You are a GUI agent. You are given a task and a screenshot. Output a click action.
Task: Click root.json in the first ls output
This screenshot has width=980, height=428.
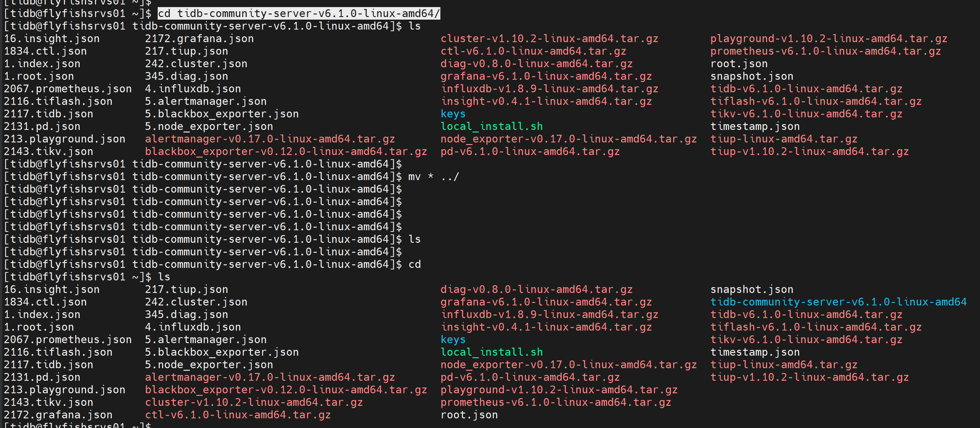pos(739,64)
